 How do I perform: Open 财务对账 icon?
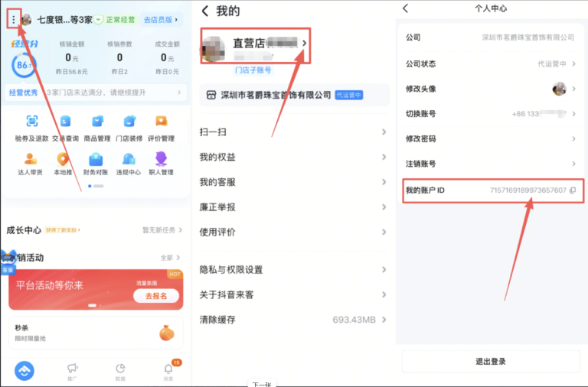96,159
